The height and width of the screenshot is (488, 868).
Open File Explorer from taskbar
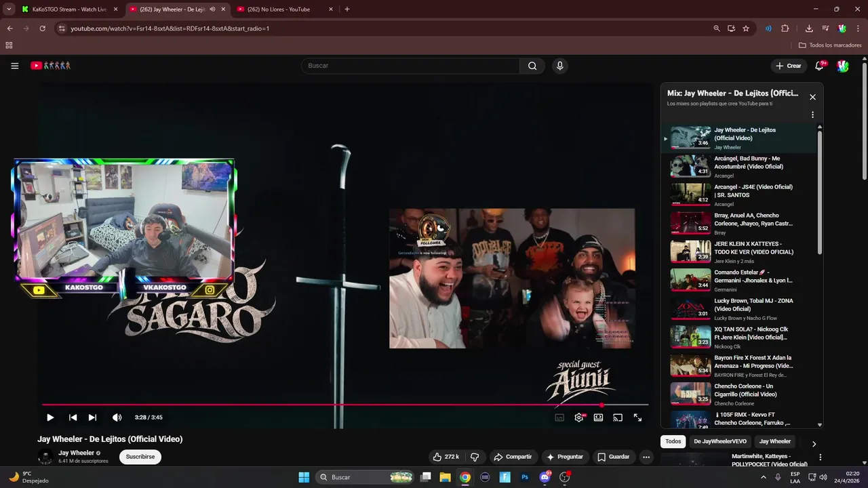pyautogui.click(x=445, y=477)
